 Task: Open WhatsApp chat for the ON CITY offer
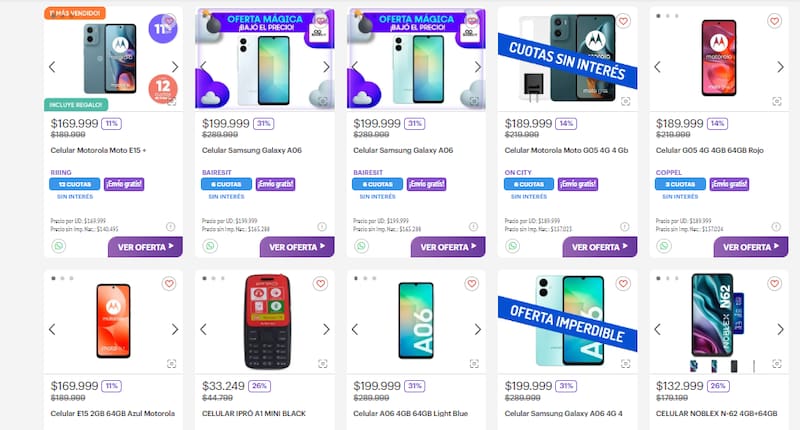pos(512,246)
